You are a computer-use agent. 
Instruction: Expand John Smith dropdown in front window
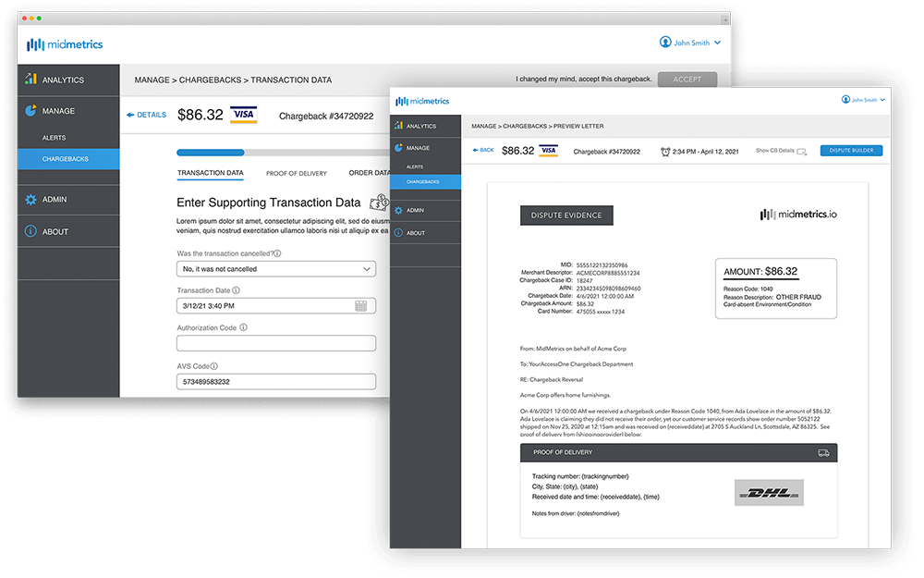click(882, 100)
